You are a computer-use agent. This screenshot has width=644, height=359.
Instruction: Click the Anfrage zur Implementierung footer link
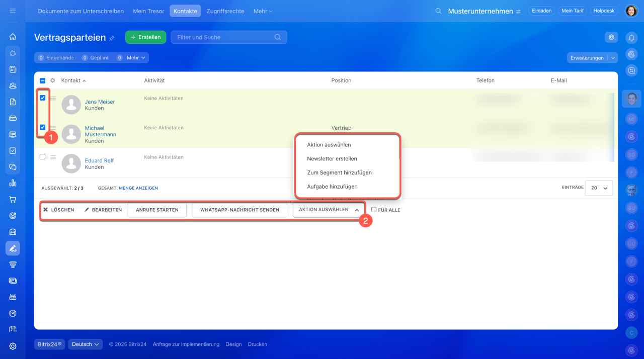186,344
